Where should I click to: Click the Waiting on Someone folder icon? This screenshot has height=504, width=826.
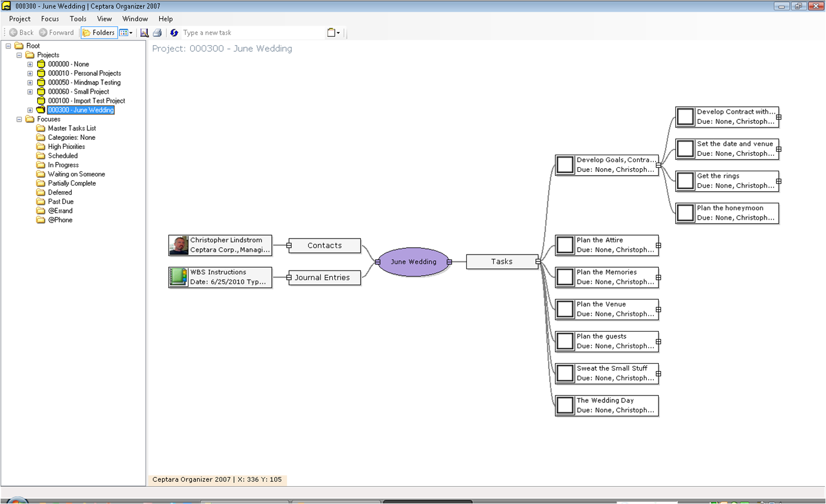click(x=41, y=174)
